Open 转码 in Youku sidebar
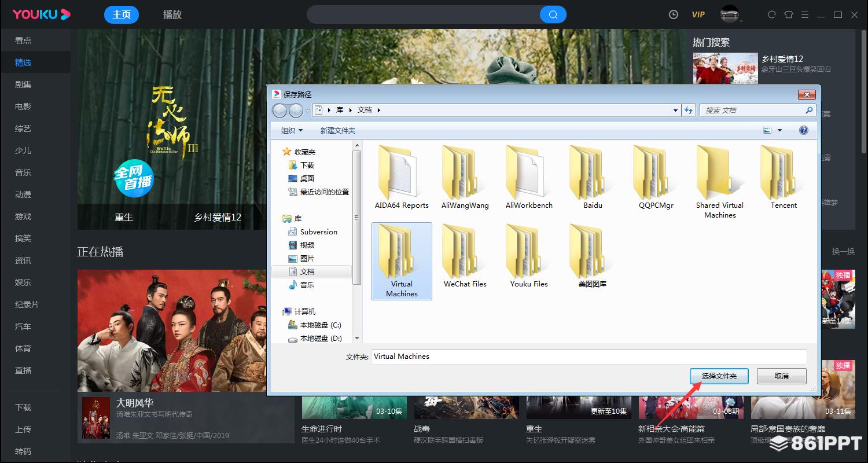 23,451
